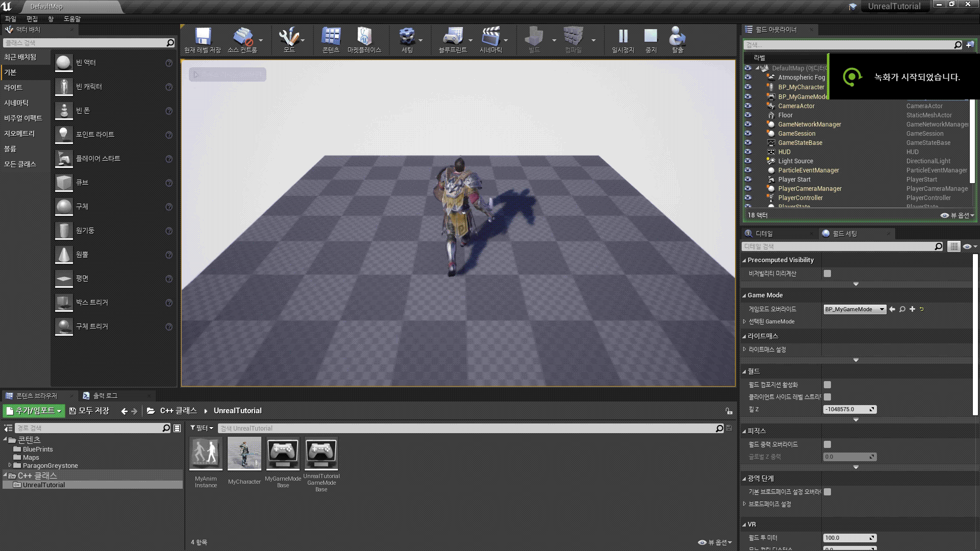Select BP_MyCharacter in outliner
The width and height of the screenshot is (980, 551).
point(801,87)
